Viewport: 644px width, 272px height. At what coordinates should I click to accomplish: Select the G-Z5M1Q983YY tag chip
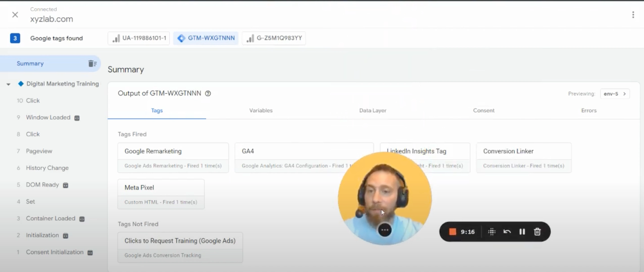point(274,38)
